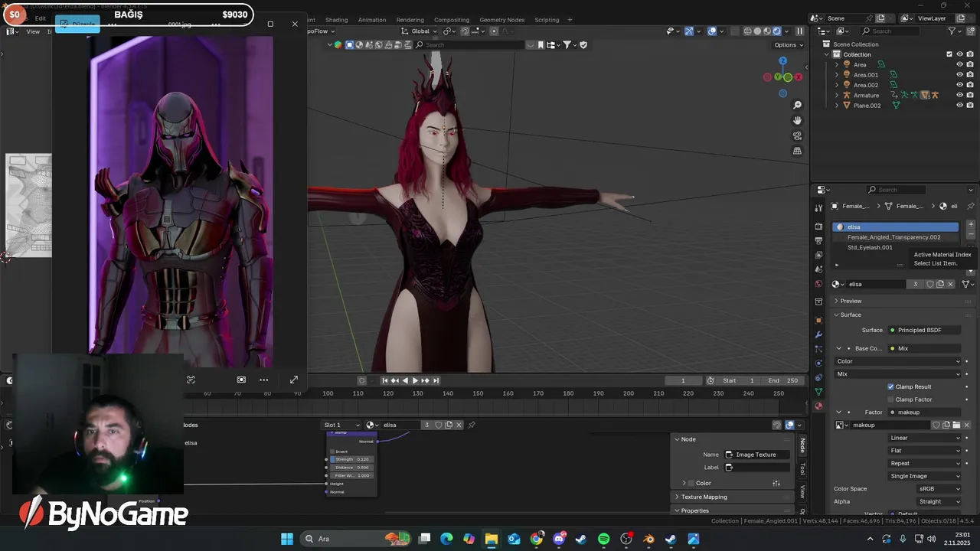The width and height of the screenshot is (980, 551).
Task: Select Female_Angled_Transparency.002 material slot
Action: (896, 237)
